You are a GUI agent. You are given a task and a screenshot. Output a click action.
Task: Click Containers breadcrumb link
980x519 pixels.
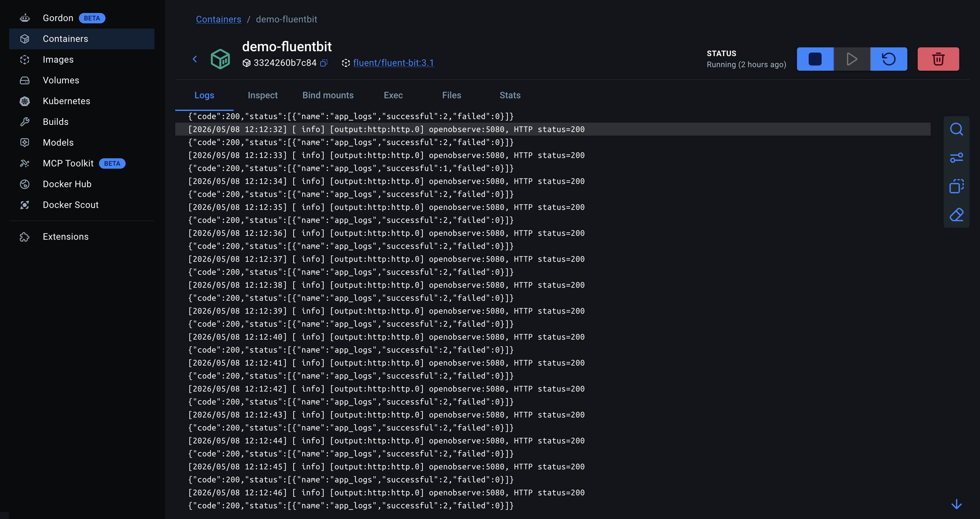click(x=218, y=19)
